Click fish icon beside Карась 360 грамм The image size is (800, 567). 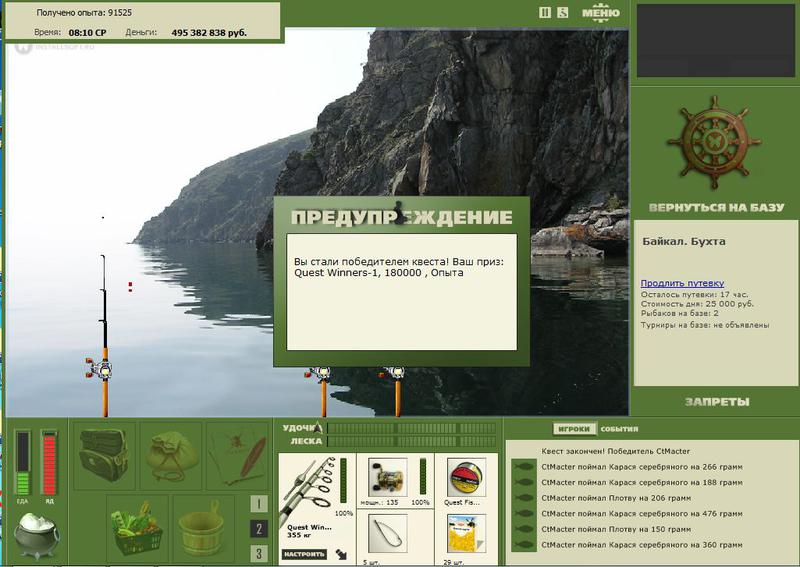pos(523,545)
